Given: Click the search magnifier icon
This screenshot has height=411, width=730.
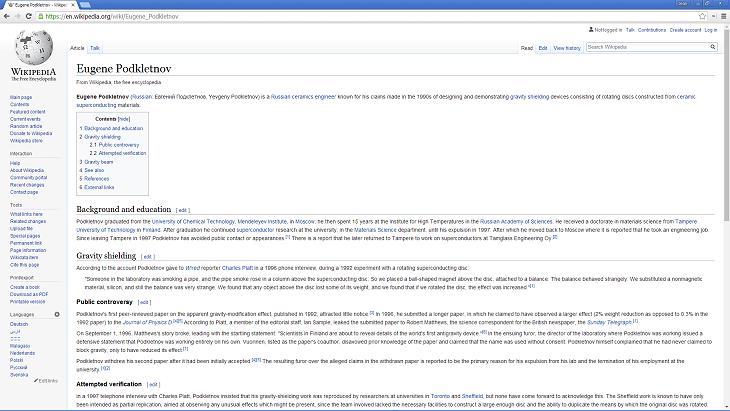Looking at the screenshot, I should [712, 47].
